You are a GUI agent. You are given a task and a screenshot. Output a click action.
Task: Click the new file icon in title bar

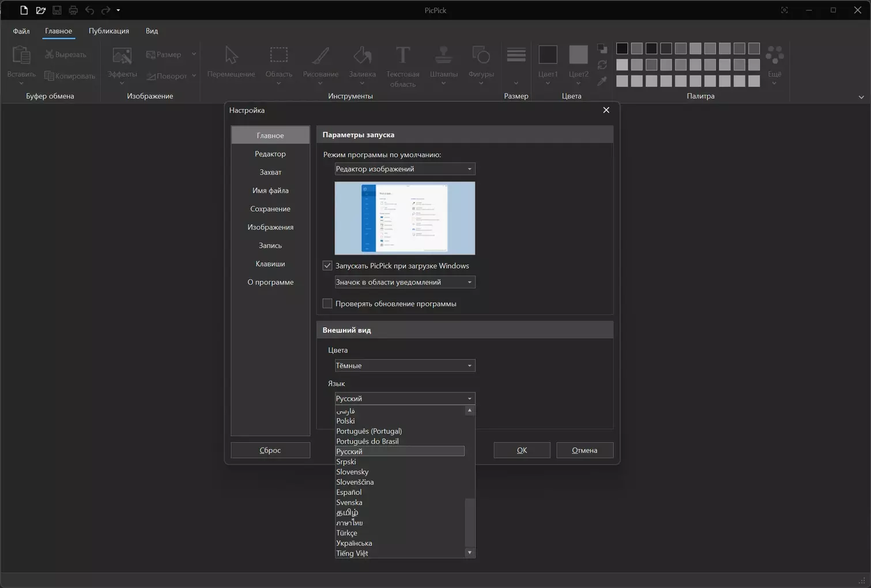click(24, 10)
